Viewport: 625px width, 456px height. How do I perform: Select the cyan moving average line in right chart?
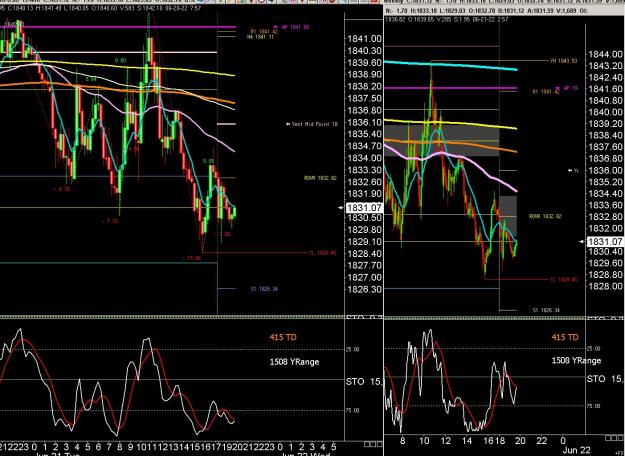point(450,65)
